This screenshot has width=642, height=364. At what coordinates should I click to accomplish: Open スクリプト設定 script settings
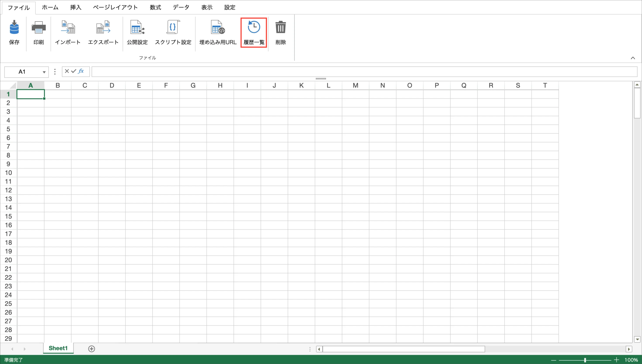pyautogui.click(x=173, y=27)
